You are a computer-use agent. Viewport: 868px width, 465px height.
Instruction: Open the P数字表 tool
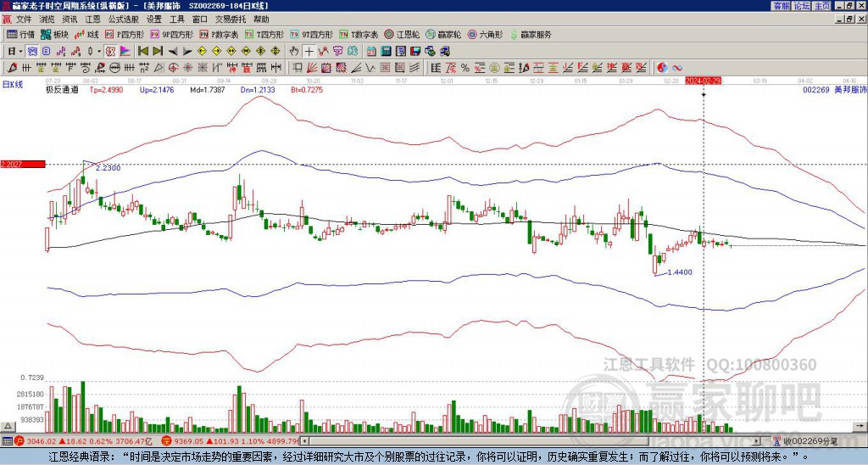pos(220,34)
